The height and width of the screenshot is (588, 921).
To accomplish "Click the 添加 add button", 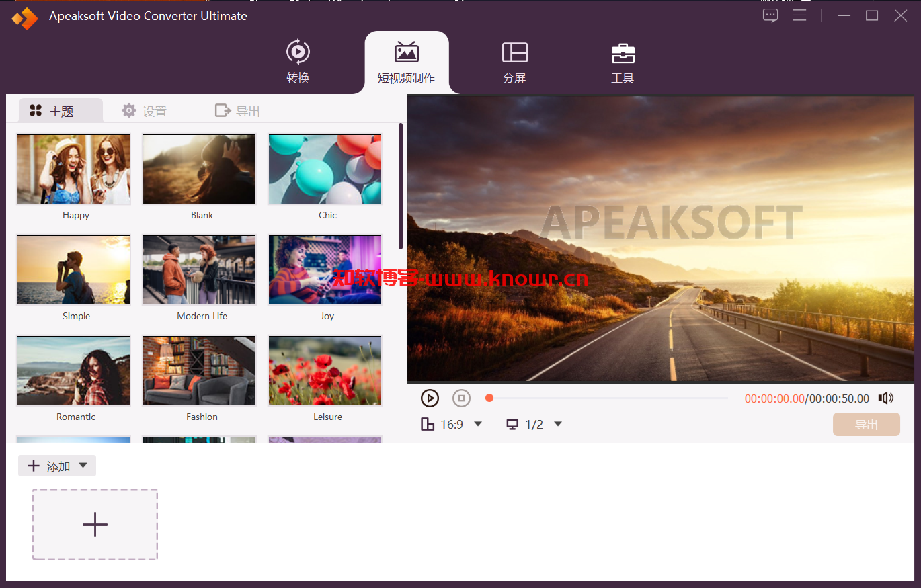I will [57, 466].
